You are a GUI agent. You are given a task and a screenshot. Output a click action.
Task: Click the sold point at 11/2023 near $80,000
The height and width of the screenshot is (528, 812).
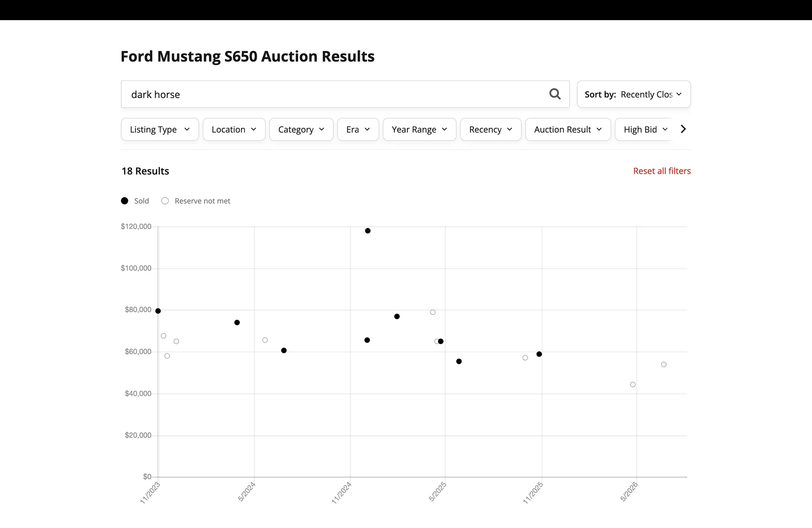pos(158,311)
